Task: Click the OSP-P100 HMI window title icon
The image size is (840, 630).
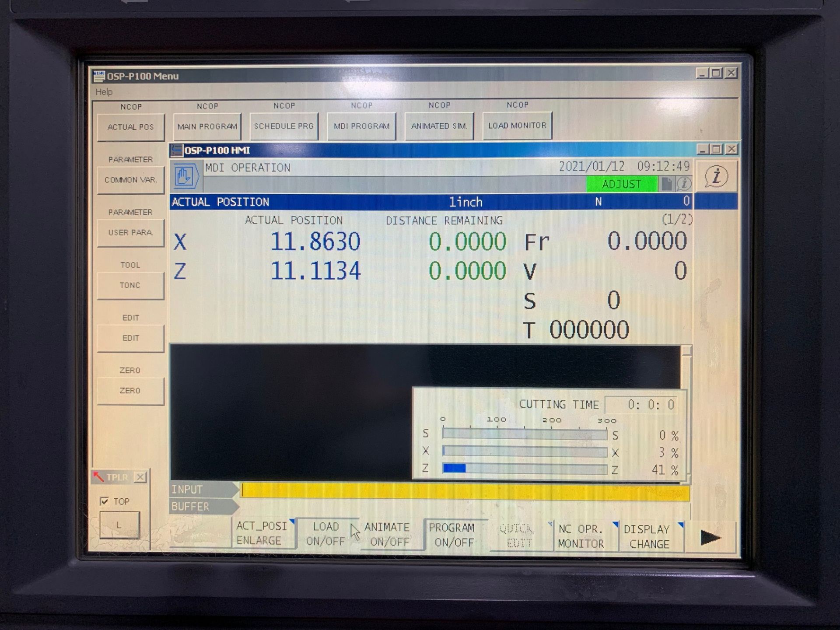Action: (x=177, y=150)
